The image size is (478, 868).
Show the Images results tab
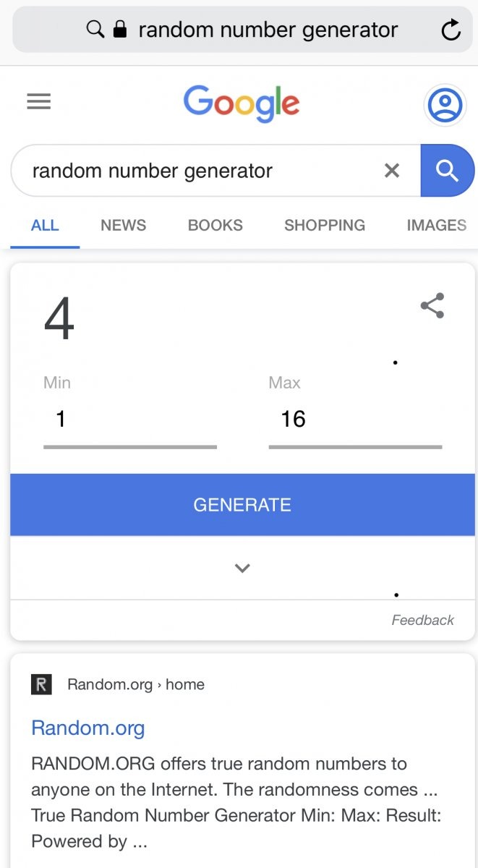click(x=436, y=225)
